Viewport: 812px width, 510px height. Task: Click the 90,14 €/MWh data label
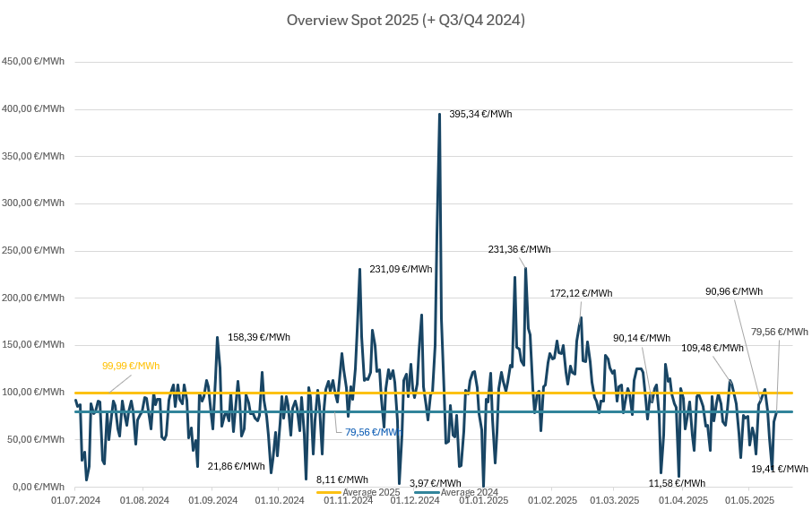[x=642, y=338]
